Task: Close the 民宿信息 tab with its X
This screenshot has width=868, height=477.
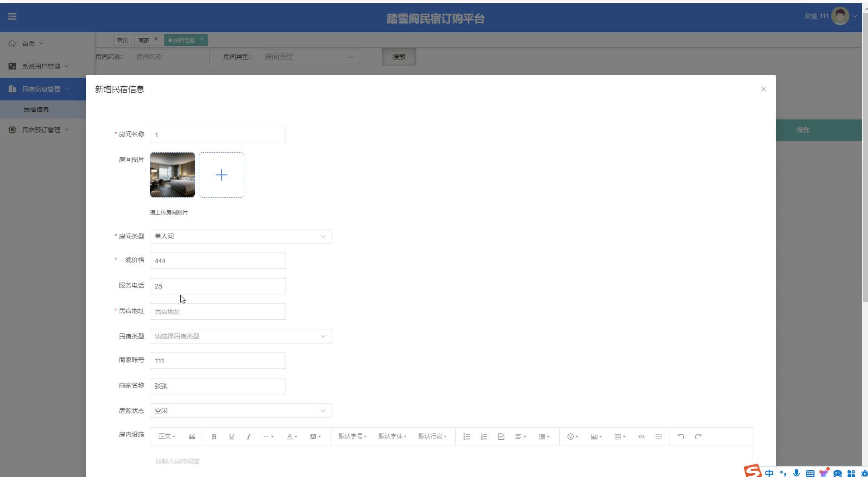Action: tap(202, 39)
